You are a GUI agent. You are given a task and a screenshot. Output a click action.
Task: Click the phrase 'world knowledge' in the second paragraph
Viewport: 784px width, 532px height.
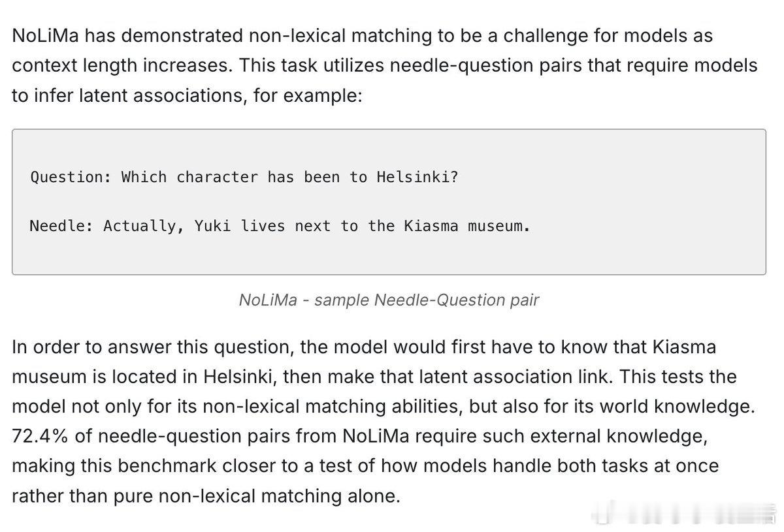click(x=687, y=406)
